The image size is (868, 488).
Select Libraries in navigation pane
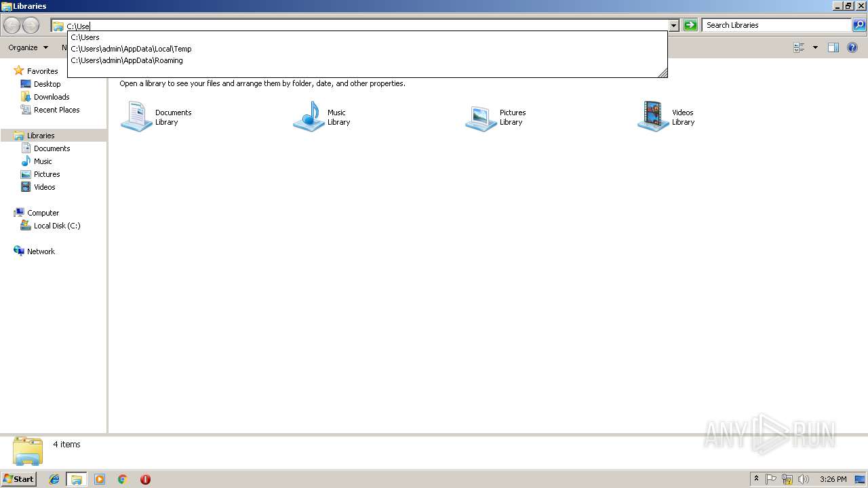41,136
